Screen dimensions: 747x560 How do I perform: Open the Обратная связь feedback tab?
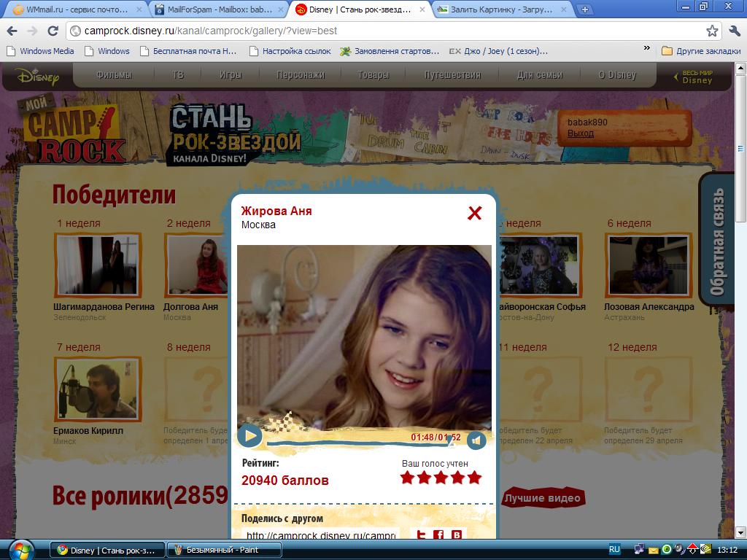coord(718,241)
